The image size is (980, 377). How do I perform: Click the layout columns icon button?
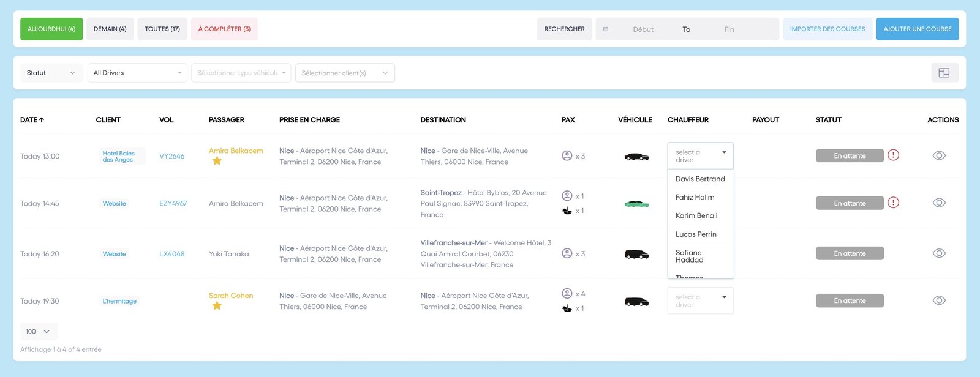944,73
